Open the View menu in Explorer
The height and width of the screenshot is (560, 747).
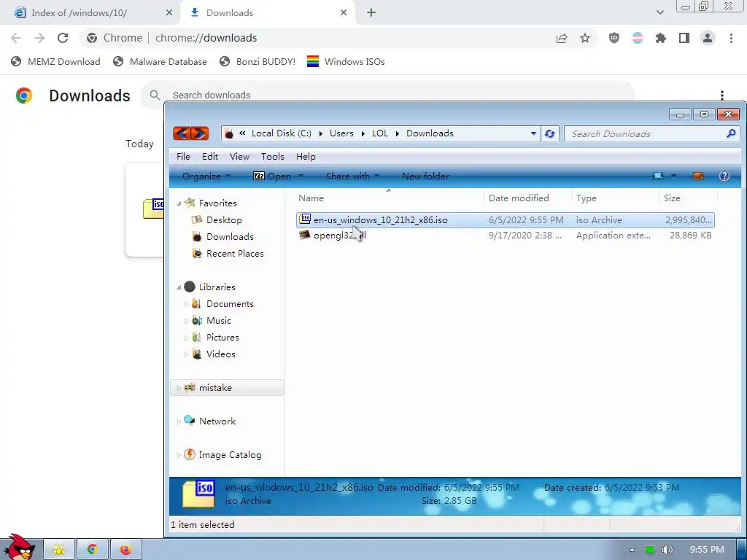click(239, 157)
